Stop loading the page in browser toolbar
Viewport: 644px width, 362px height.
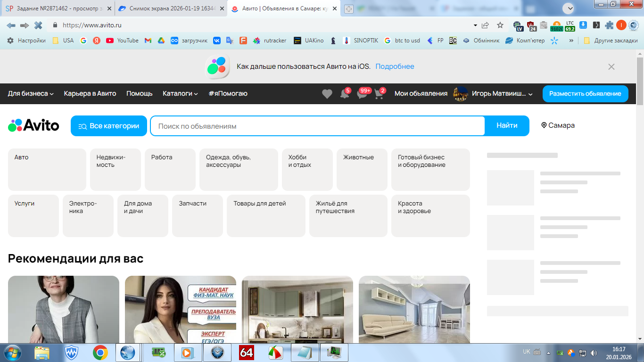coord(38,25)
